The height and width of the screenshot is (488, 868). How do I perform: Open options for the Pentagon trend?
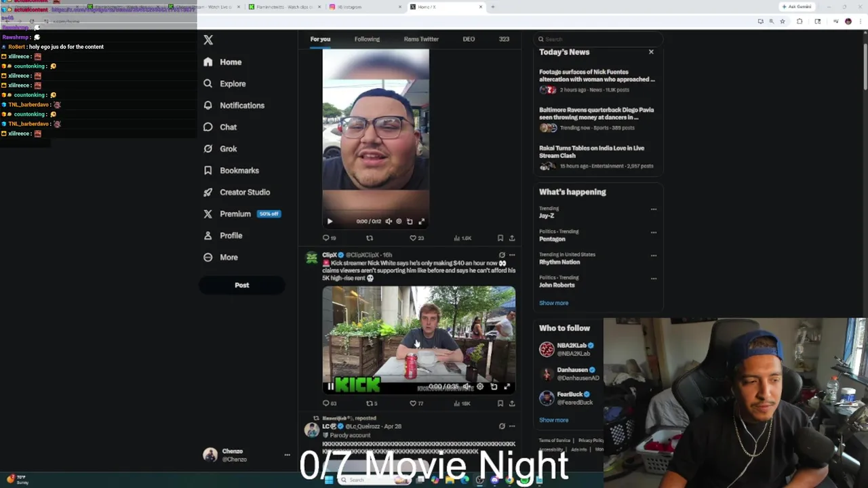(x=654, y=232)
